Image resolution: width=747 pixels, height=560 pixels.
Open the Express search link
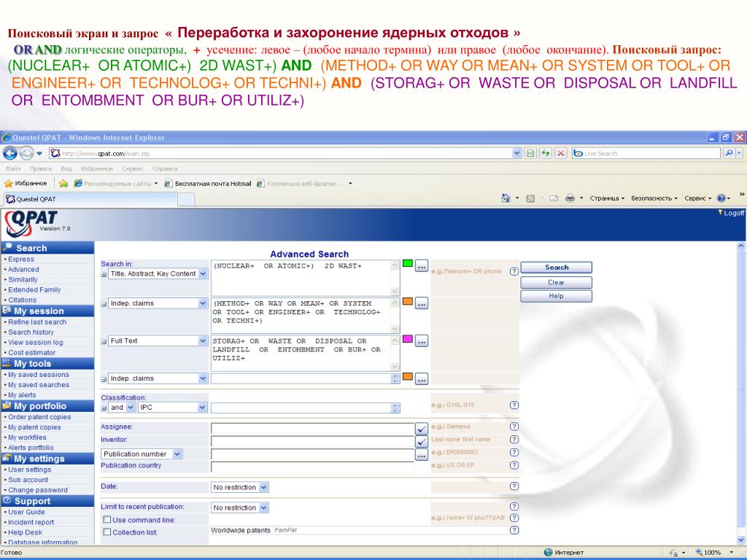(21, 259)
